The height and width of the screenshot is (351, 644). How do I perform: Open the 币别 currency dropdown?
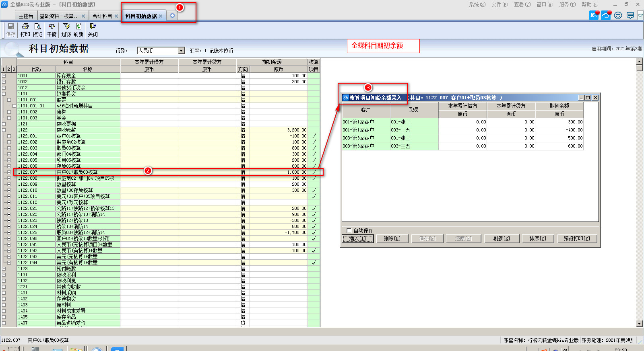point(181,51)
